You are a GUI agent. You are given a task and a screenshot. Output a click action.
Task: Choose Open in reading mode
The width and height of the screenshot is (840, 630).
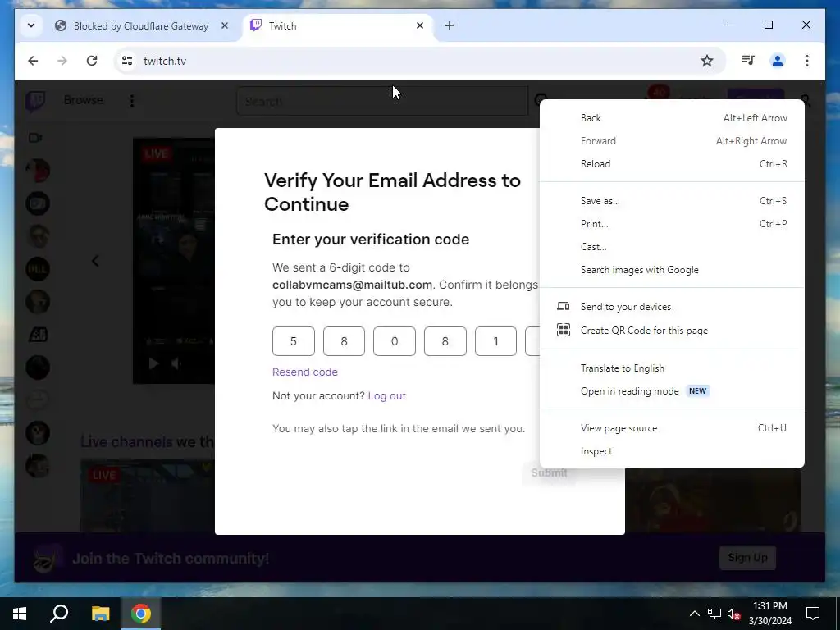coord(672,391)
